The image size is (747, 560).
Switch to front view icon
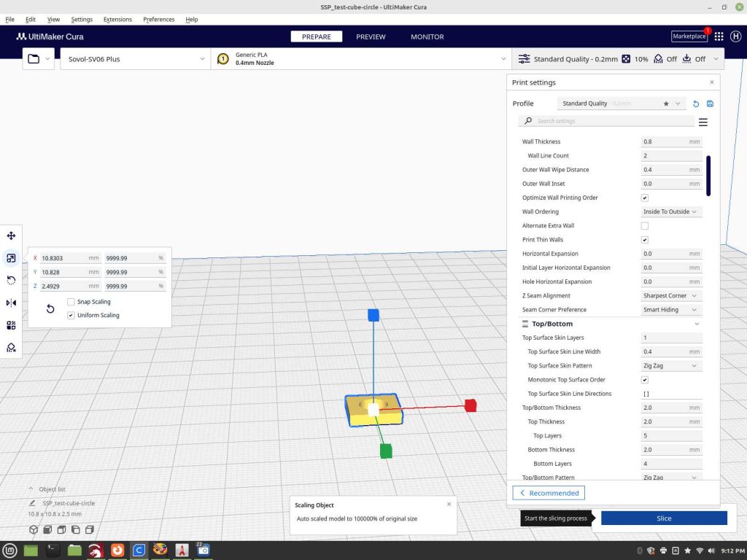pos(47,529)
